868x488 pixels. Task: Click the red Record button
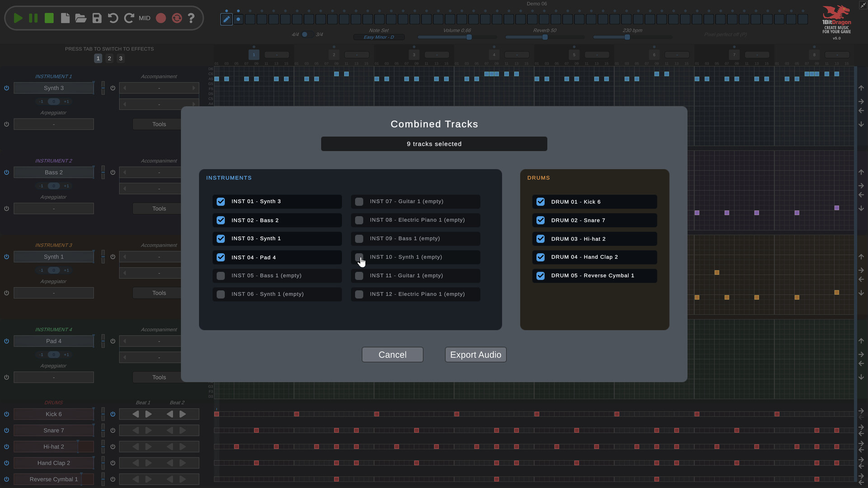point(161,18)
